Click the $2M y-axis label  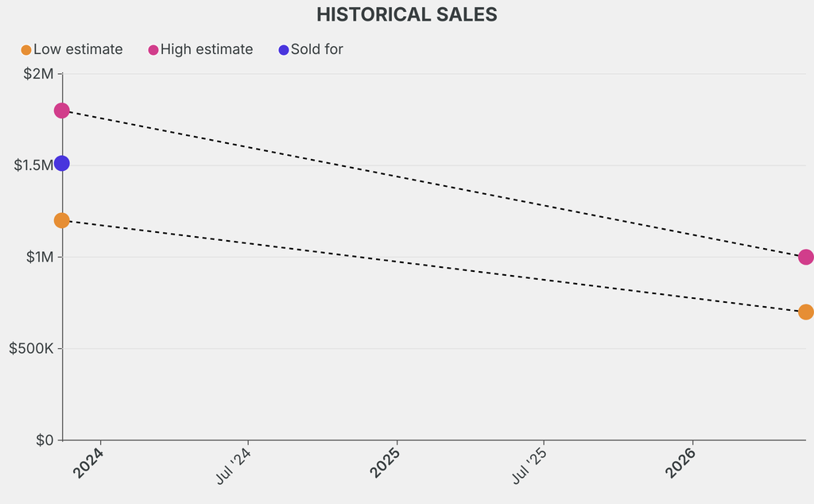click(x=37, y=74)
